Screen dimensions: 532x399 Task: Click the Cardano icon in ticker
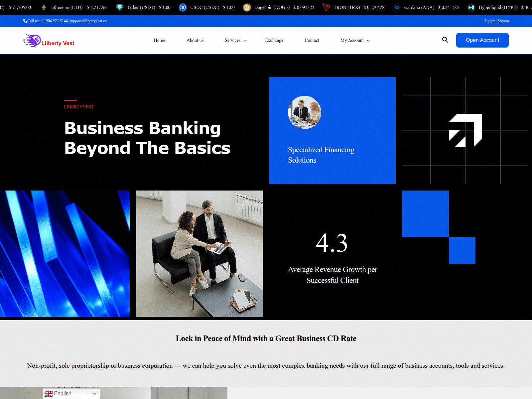(397, 7)
